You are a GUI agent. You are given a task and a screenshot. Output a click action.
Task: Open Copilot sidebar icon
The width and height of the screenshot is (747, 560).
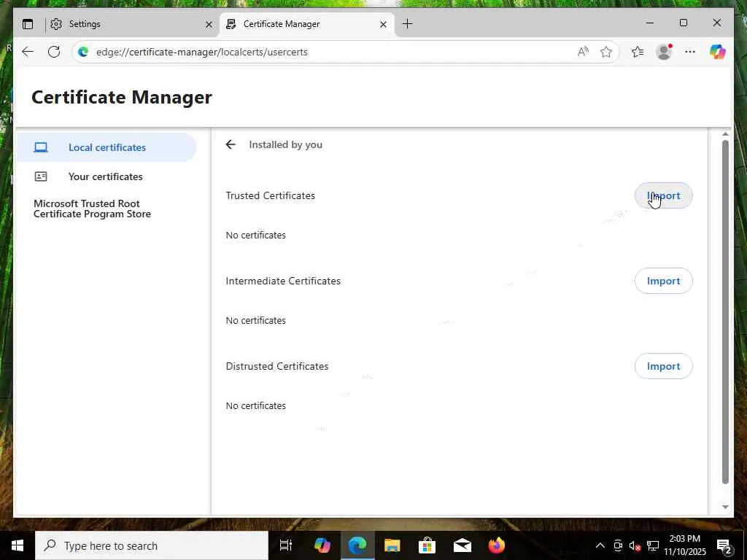coord(718,52)
